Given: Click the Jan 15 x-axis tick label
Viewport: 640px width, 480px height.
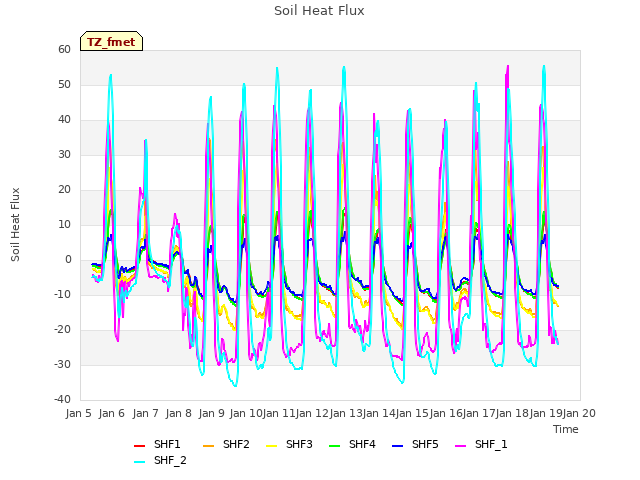Looking at the screenshot, I should click(x=412, y=413).
